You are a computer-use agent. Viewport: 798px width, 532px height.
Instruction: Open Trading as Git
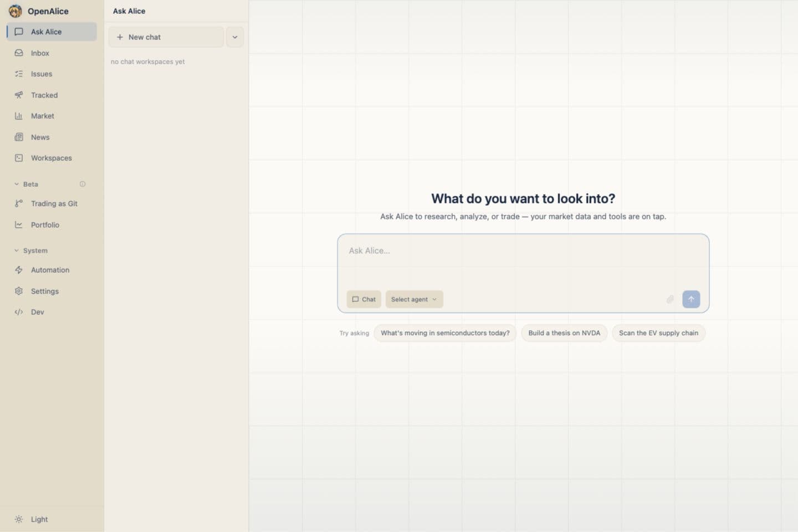coord(52,203)
